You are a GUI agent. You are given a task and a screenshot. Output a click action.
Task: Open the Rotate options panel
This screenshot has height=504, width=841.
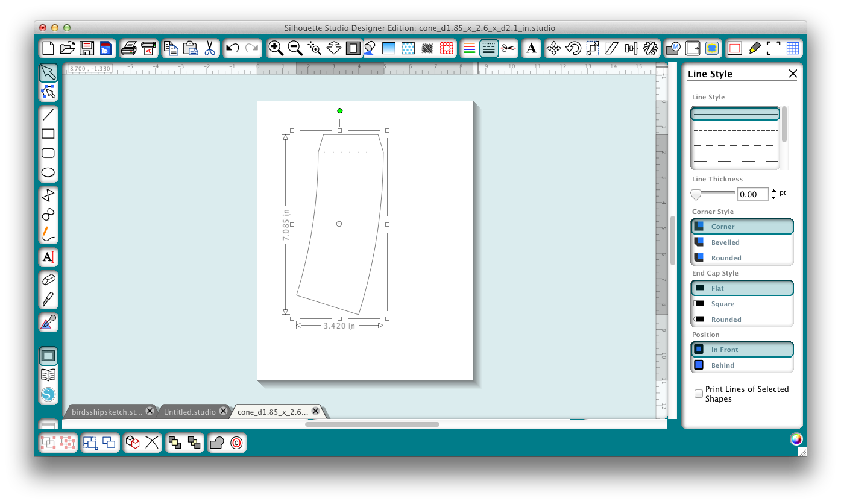pos(572,48)
